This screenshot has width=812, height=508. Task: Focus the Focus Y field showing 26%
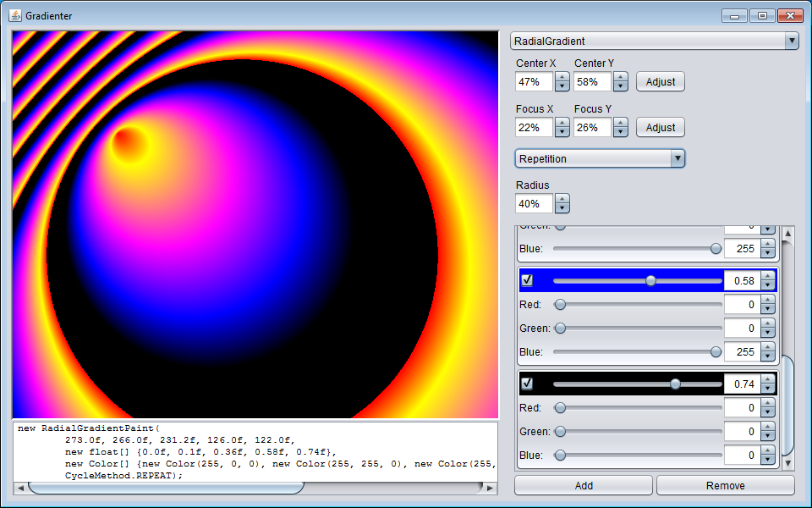tap(592, 128)
